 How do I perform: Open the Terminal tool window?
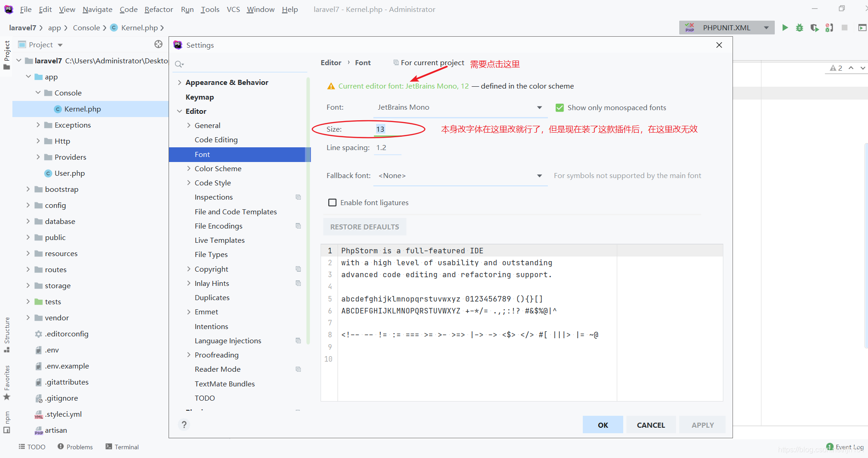coord(122,447)
